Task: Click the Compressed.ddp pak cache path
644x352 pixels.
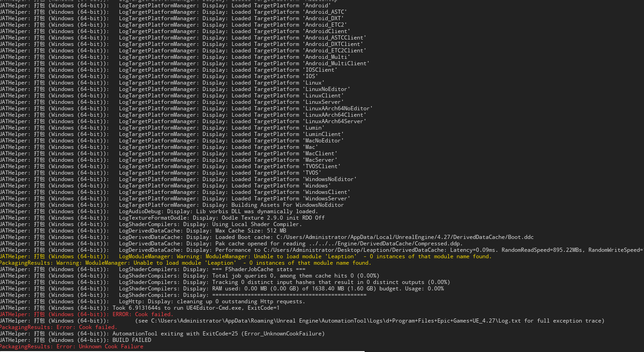Action: (x=367, y=243)
